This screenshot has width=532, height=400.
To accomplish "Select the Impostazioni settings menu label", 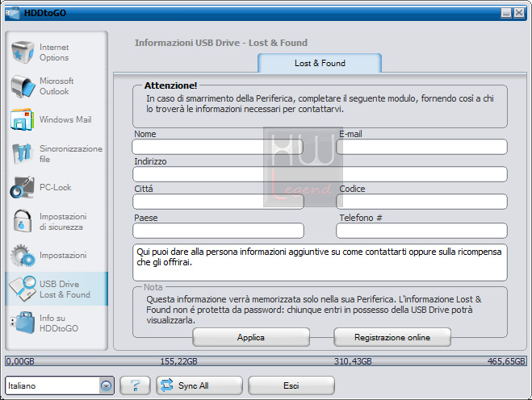I will [x=63, y=255].
